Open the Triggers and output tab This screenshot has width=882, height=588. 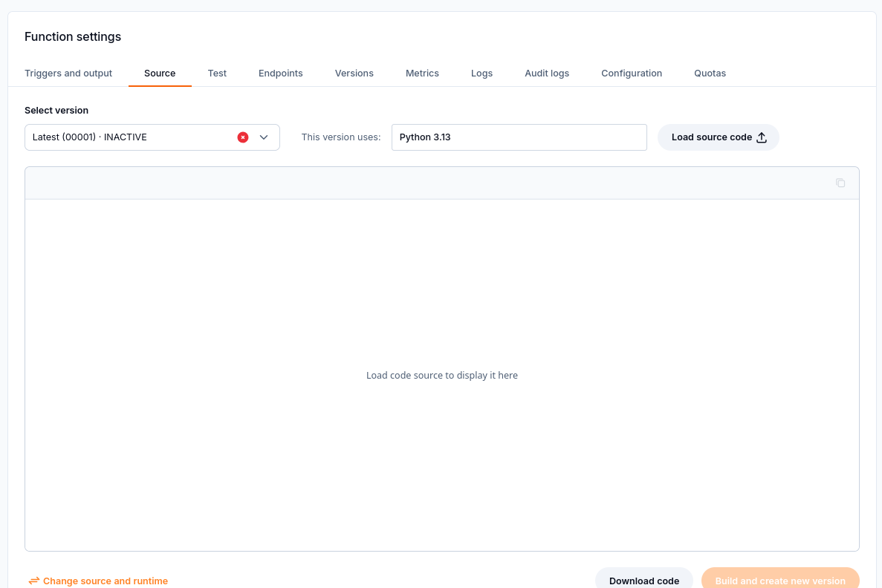point(68,73)
